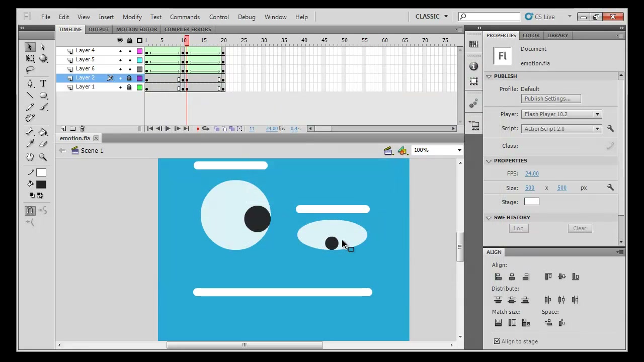Click the SWF history Clear button

(x=580, y=228)
